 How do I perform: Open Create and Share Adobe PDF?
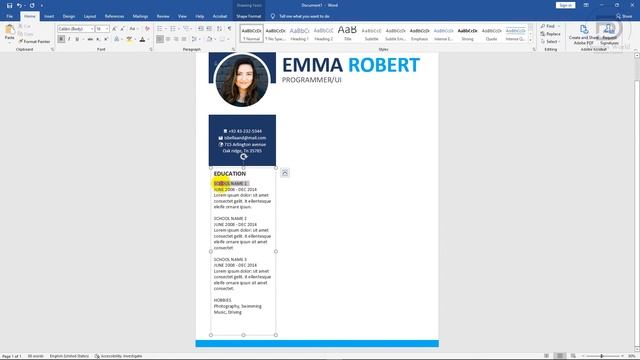click(584, 35)
